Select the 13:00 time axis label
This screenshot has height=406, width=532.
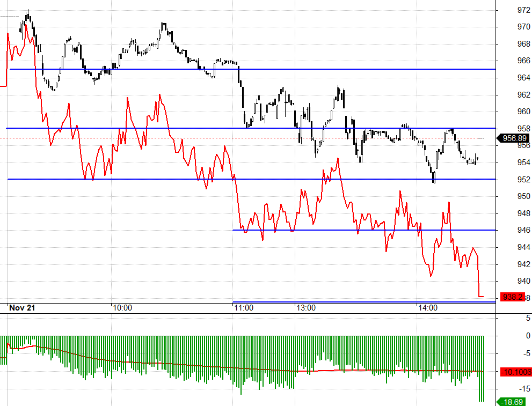coord(306,308)
